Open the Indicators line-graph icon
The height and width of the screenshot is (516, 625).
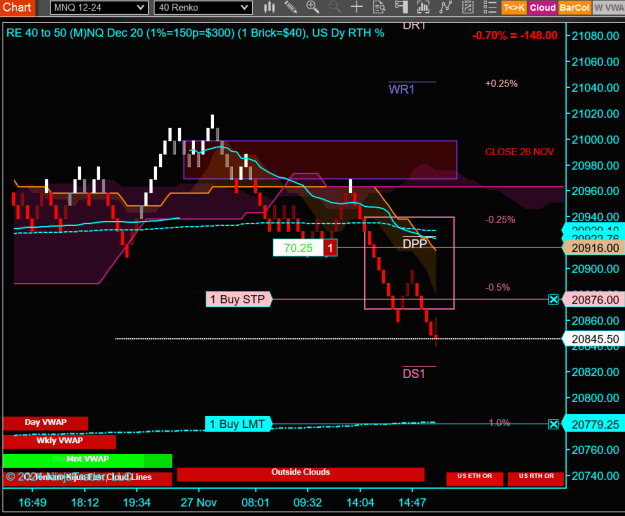(445, 7)
